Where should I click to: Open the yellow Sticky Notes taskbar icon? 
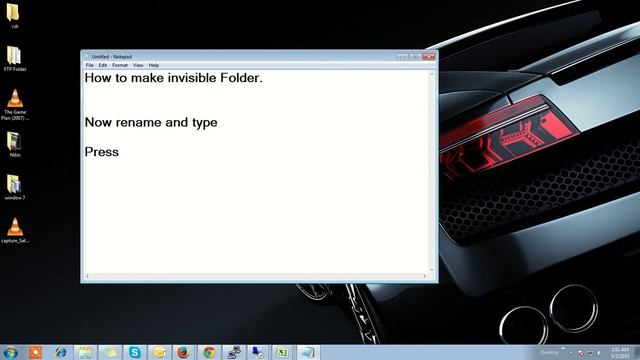(109, 352)
